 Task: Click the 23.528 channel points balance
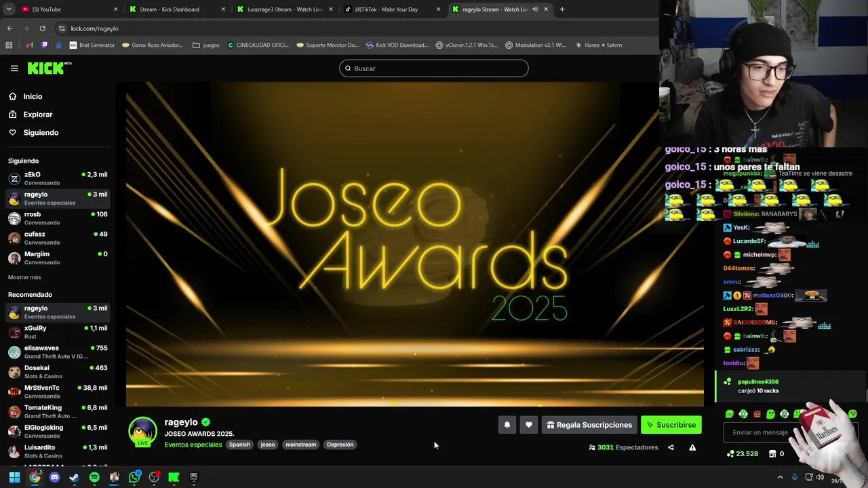click(743, 453)
